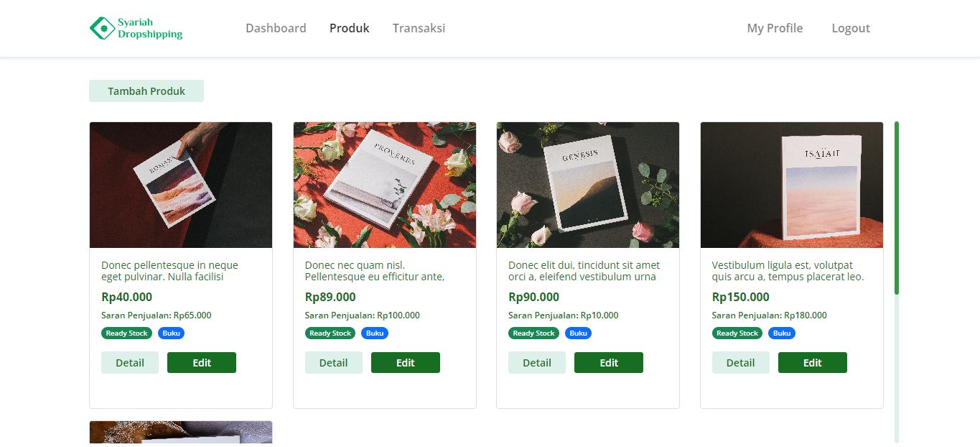Screen dimensions: 980x447
Task: Open the Dashboard page
Action: tap(276, 27)
